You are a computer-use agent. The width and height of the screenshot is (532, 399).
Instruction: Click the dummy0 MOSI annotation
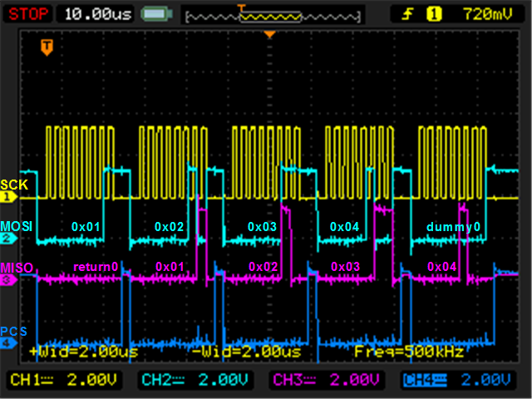(x=454, y=227)
